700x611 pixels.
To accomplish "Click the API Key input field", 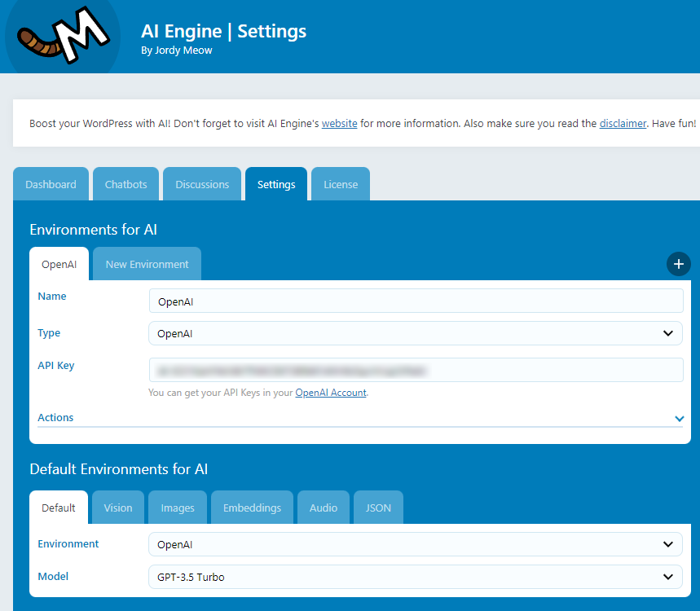I will coord(416,370).
